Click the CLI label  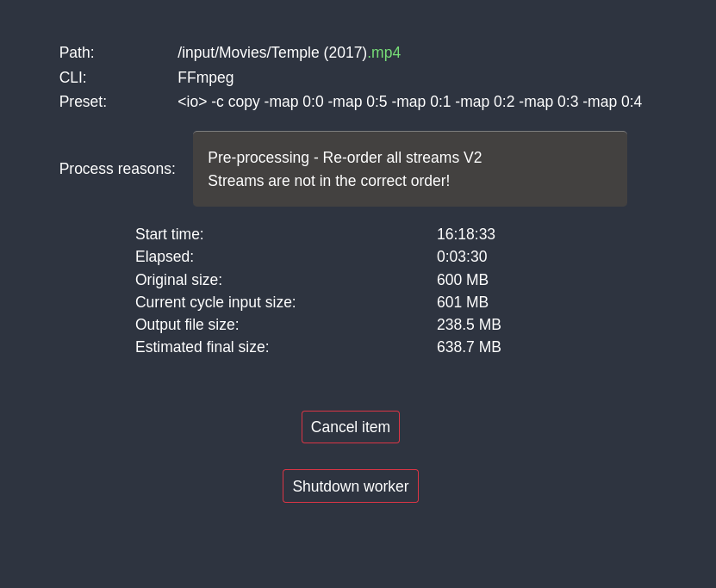(x=72, y=77)
